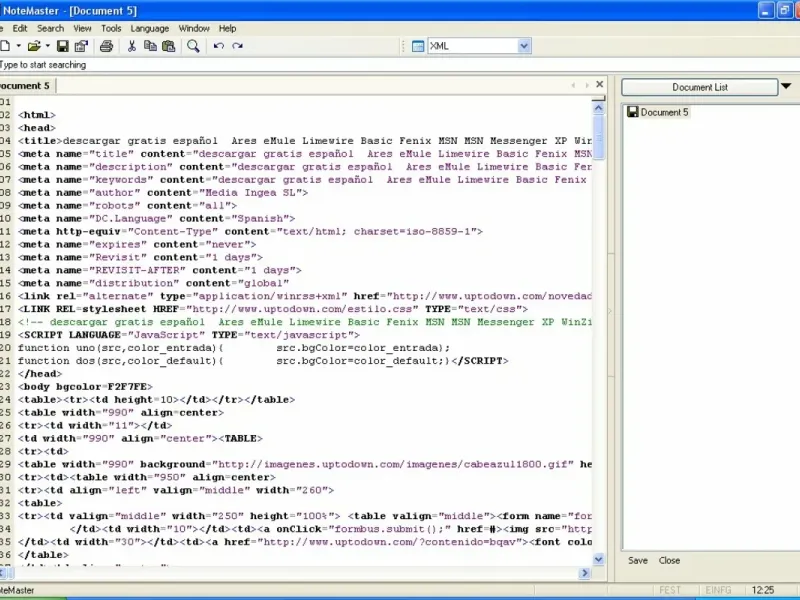Open the Help menu
Image resolution: width=800 pixels, height=600 pixels.
(x=228, y=29)
